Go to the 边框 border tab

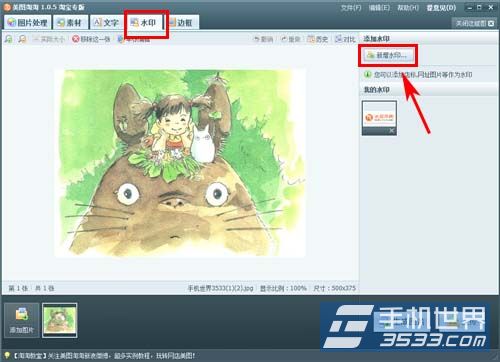(181, 22)
